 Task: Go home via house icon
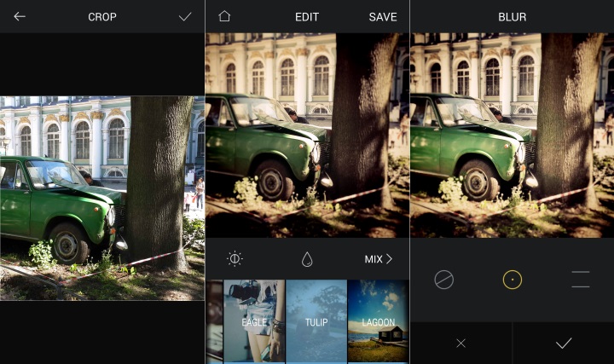tap(224, 16)
